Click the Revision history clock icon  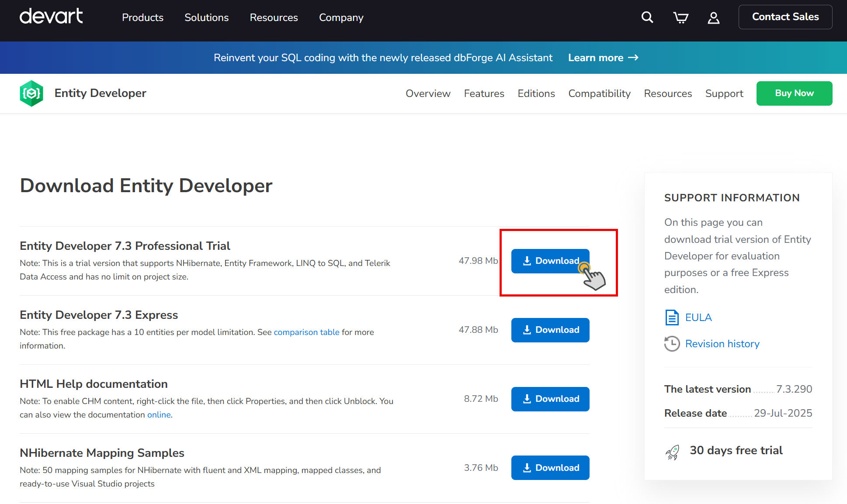click(x=672, y=344)
